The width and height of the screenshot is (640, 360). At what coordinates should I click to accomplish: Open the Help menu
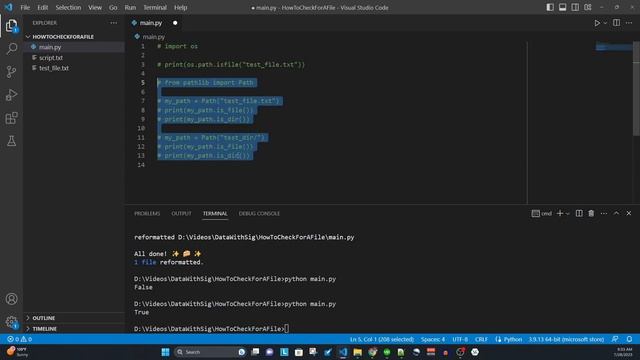point(180,7)
